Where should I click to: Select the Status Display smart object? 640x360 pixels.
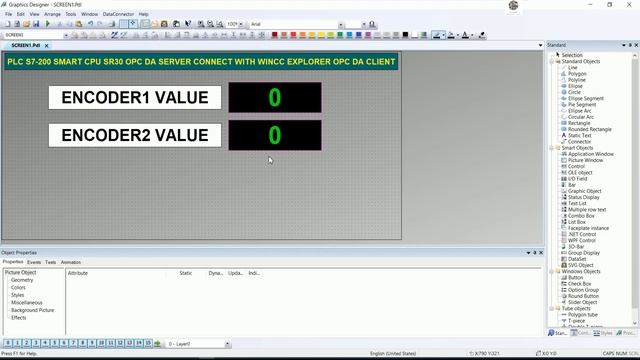tap(584, 197)
